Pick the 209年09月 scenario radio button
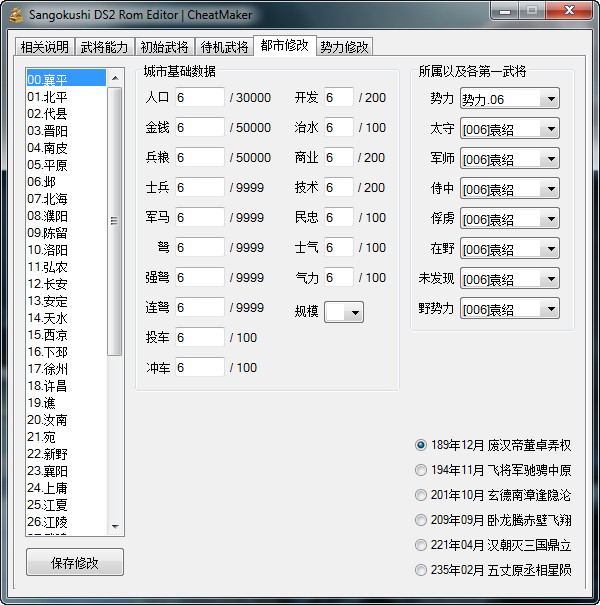Viewport: 600px width, 605px height. pyautogui.click(x=421, y=520)
